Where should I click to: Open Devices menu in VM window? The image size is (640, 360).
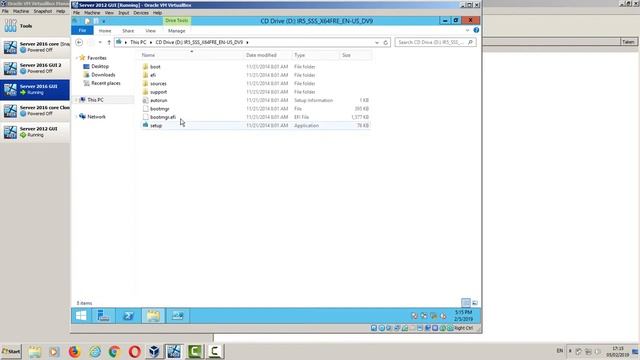[141, 13]
